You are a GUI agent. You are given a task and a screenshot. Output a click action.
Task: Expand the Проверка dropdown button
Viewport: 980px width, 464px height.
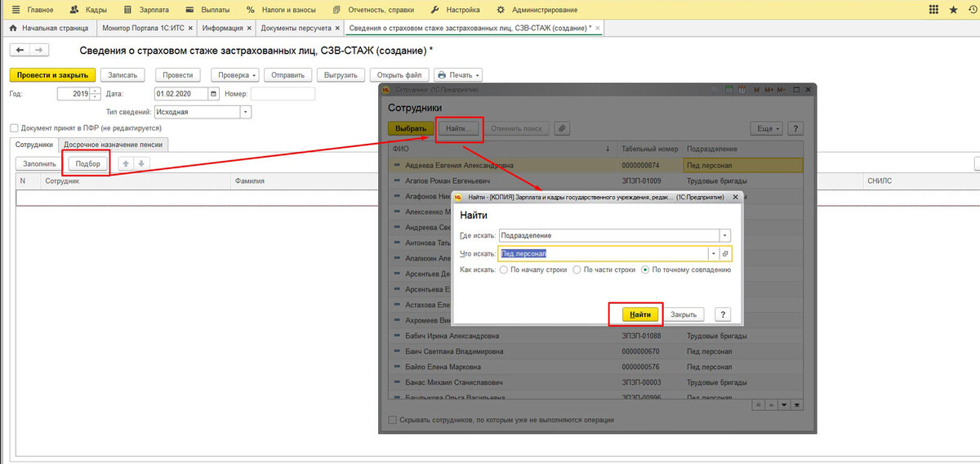[234, 74]
